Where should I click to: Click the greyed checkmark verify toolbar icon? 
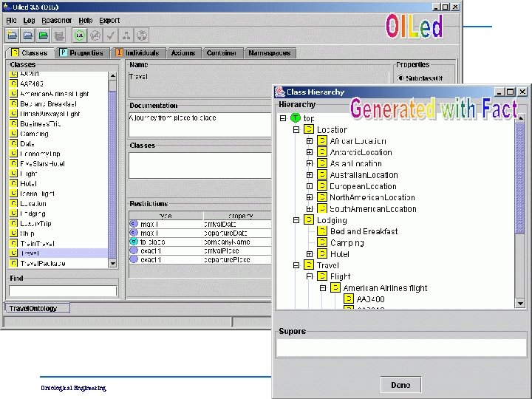click(x=111, y=35)
